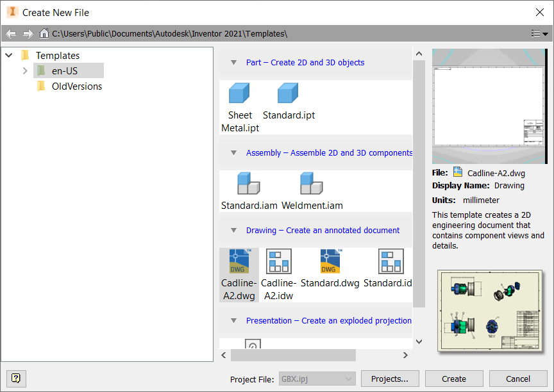Viewport: 554px width, 392px height.
Task: Collapse the Part – Create 2D and 3D objects section
Action: coord(233,62)
